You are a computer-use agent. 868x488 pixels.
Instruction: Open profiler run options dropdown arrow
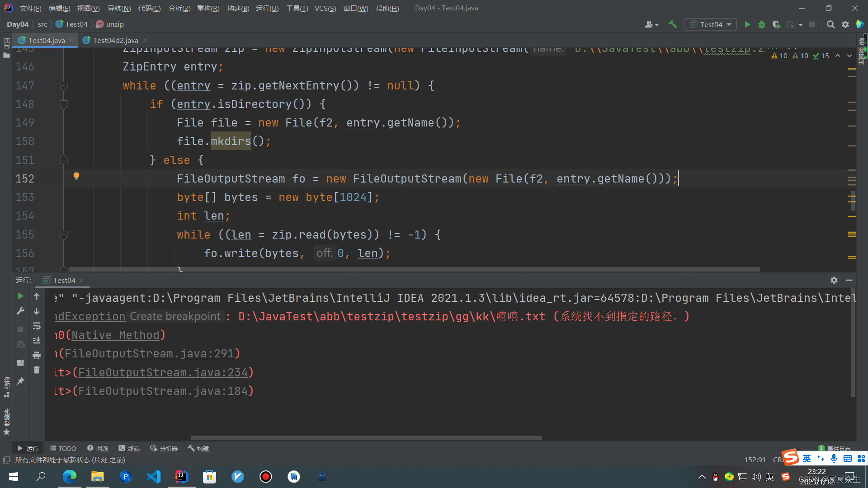801,25
